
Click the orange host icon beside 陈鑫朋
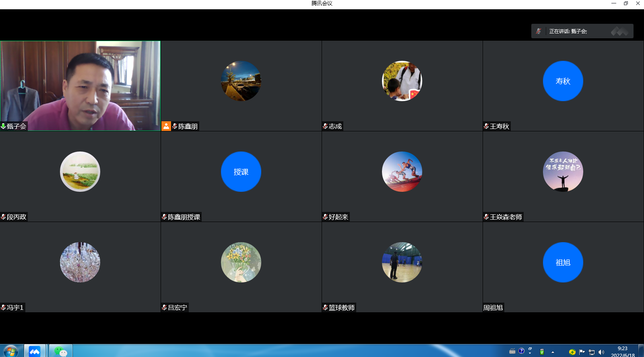click(x=166, y=126)
